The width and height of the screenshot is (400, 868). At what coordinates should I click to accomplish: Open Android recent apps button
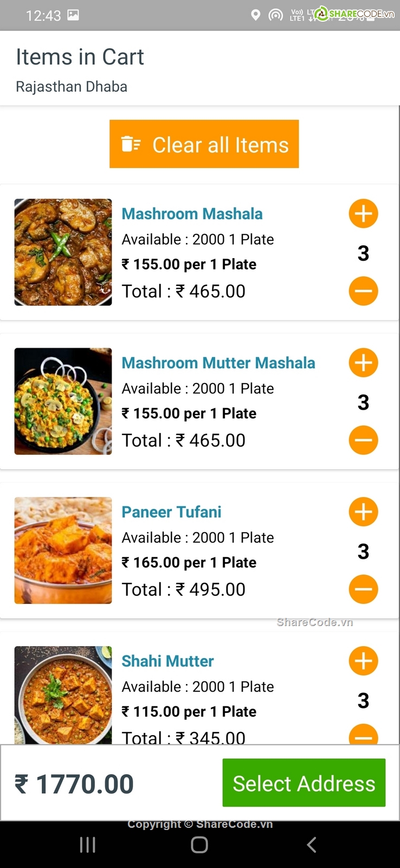(x=88, y=845)
